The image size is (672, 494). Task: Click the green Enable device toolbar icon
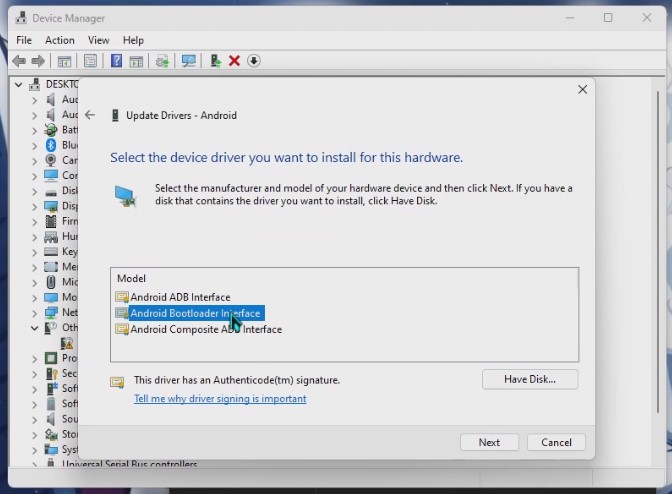click(215, 61)
